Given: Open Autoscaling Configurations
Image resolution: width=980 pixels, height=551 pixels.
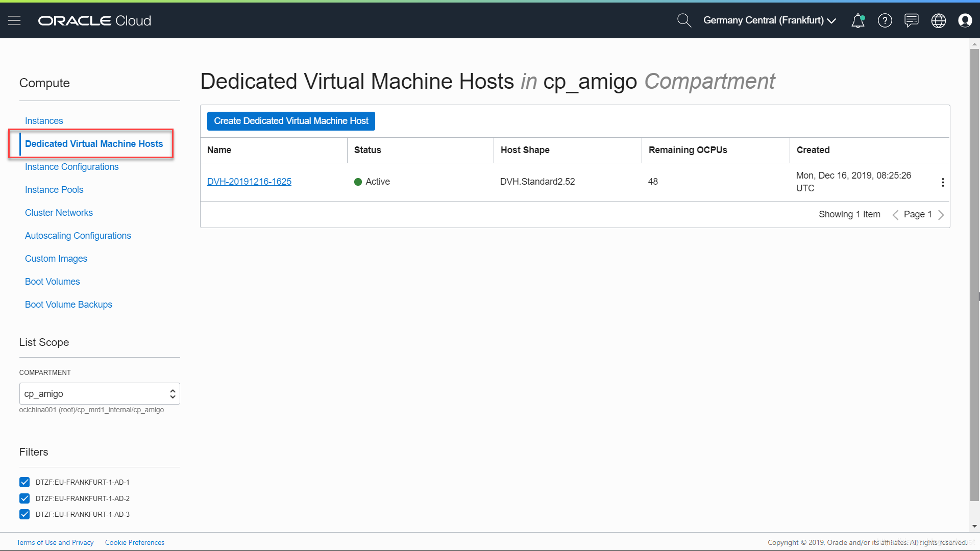Looking at the screenshot, I should click(x=78, y=236).
